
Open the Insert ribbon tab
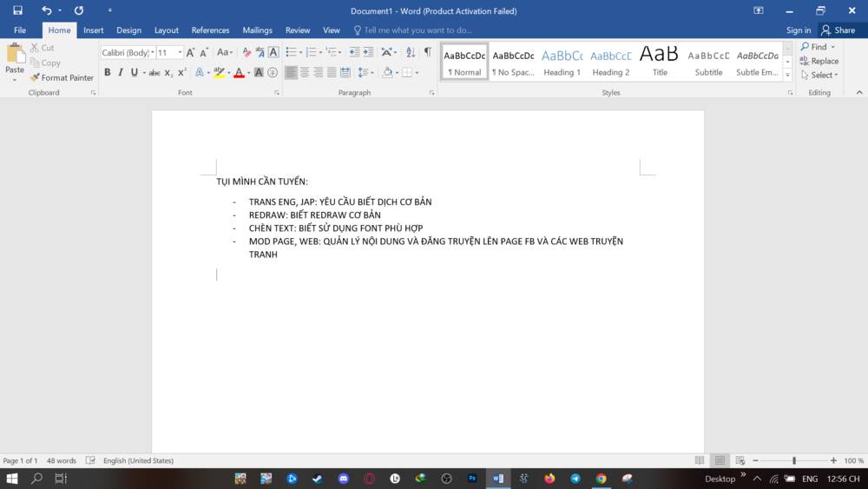tap(93, 30)
